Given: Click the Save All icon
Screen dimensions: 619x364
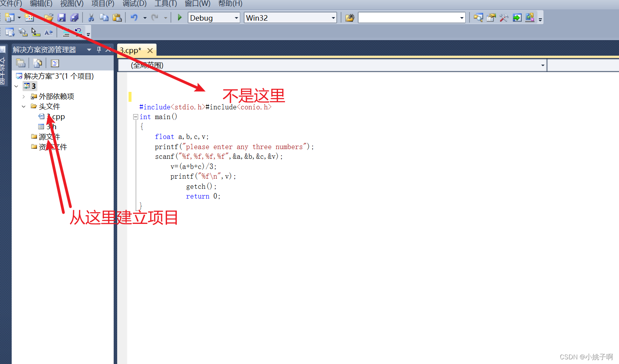Looking at the screenshot, I should (x=74, y=18).
